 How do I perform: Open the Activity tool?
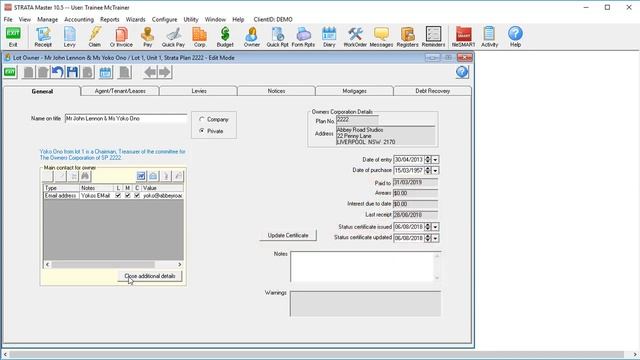tap(489, 37)
